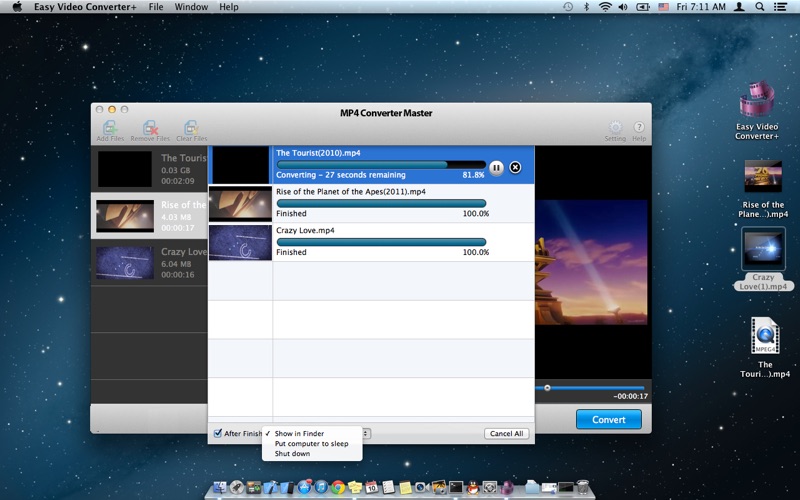Click the Wi-Fi menu bar icon
This screenshot has height=500, width=800.
(x=605, y=7)
